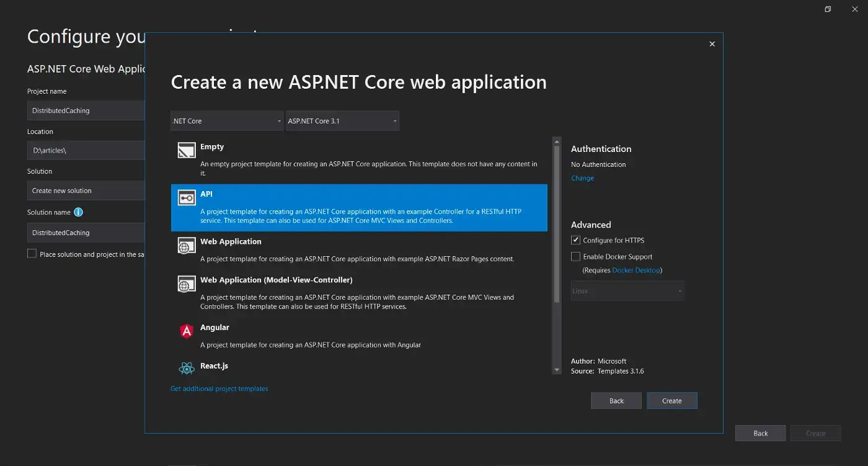Click the No Authentication text
The image size is (868, 466).
[598, 164]
